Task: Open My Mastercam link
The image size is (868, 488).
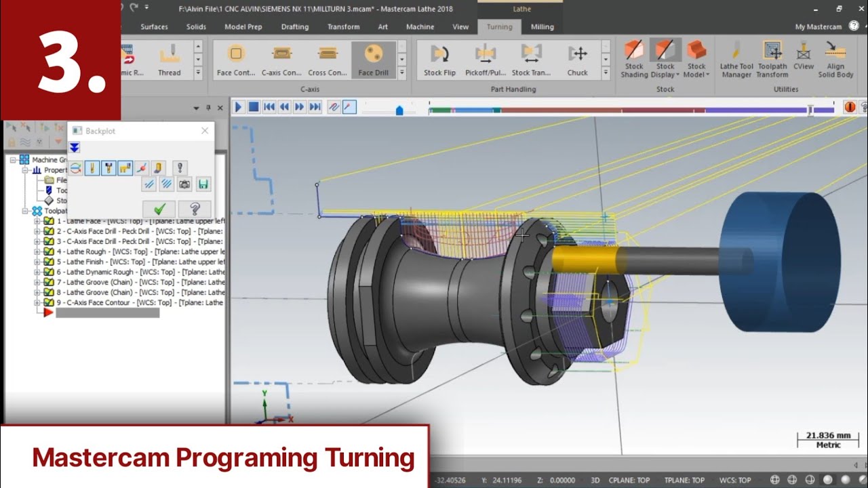Action: tap(818, 27)
